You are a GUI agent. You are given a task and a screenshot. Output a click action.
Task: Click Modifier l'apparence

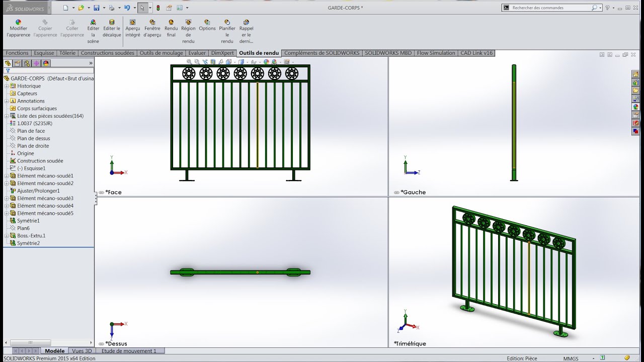tap(18, 29)
